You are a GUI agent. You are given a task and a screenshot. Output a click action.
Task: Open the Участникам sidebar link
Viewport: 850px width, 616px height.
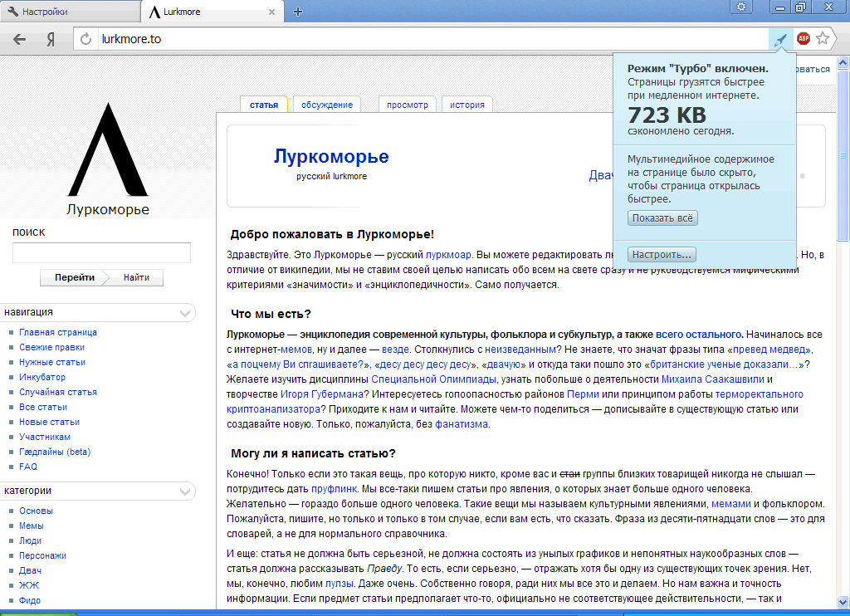tap(45, 437)
